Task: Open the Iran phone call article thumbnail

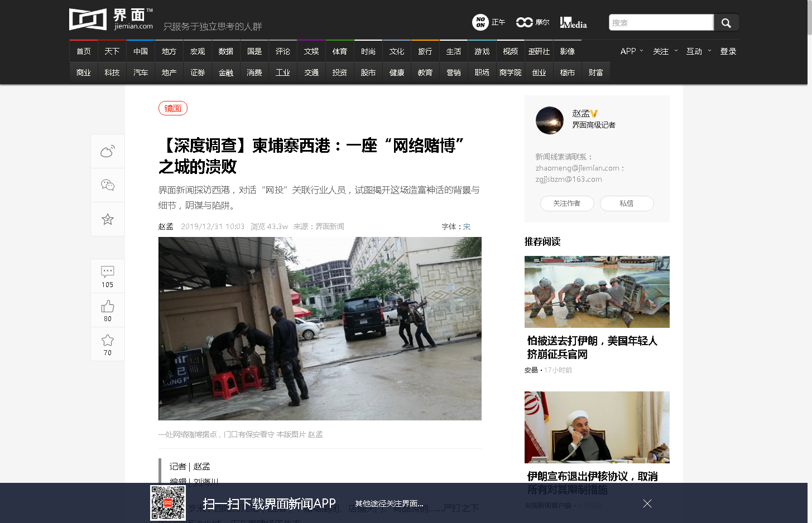Action: pyautogui.click(x=597, y=427)
